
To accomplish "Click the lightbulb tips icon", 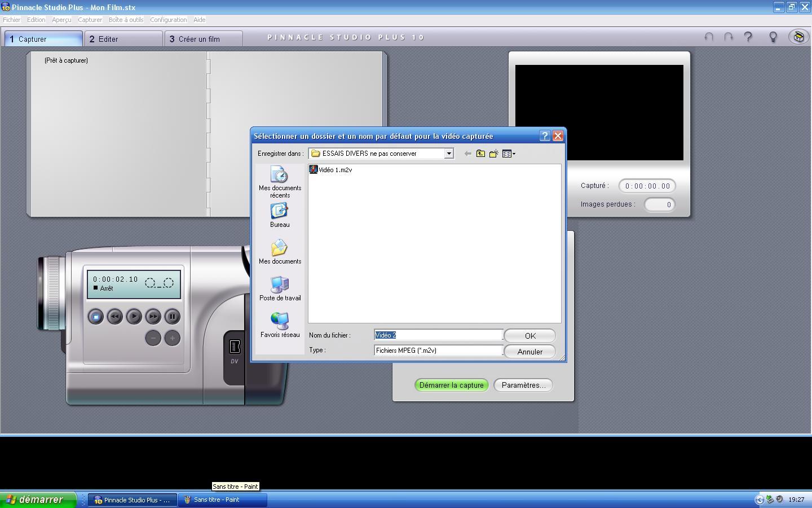I will pos(773,37).
